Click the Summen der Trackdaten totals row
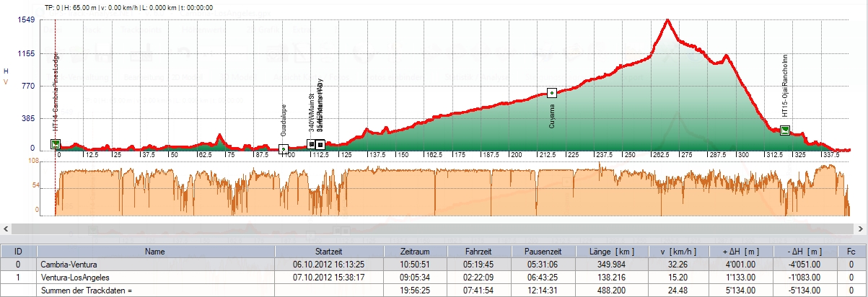 155,289
